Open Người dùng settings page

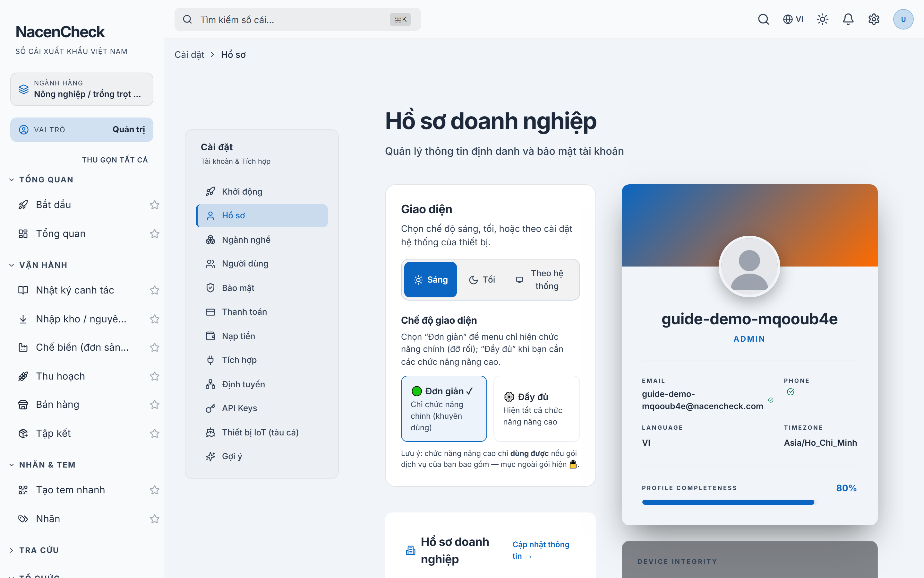tap(262, 264)
